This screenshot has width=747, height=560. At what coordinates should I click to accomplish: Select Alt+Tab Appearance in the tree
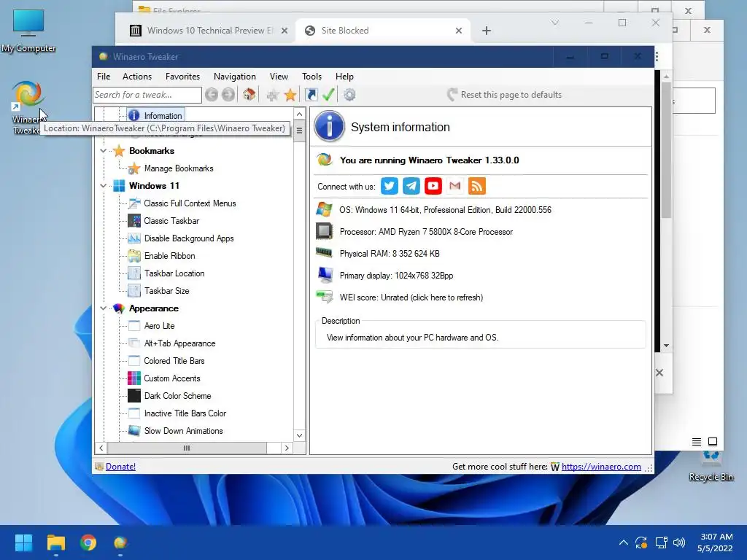click(x=179, y=343)
